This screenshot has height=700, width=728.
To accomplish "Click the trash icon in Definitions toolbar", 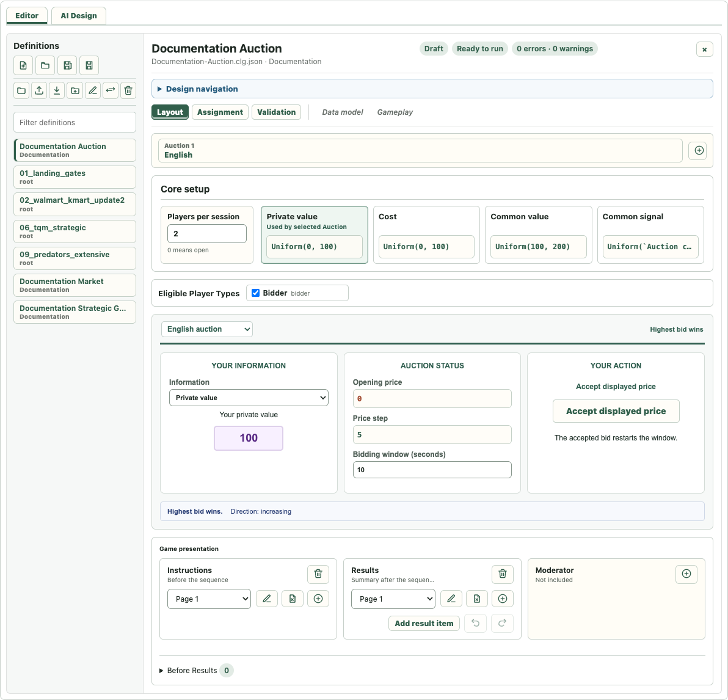I will coord(128,90).
